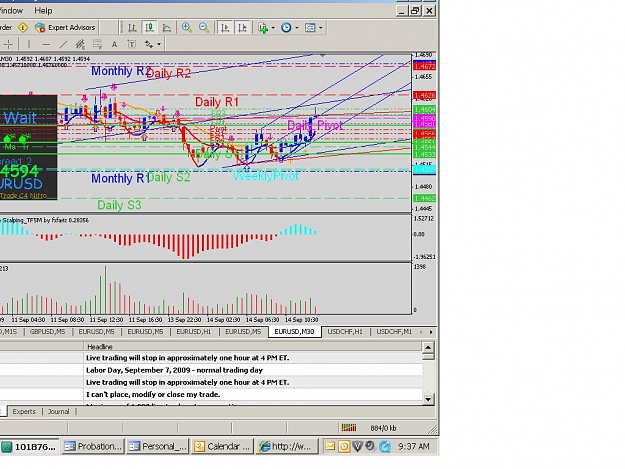Expand the periodicity dropdown arrow
The image size is (625, 469).
297,28
